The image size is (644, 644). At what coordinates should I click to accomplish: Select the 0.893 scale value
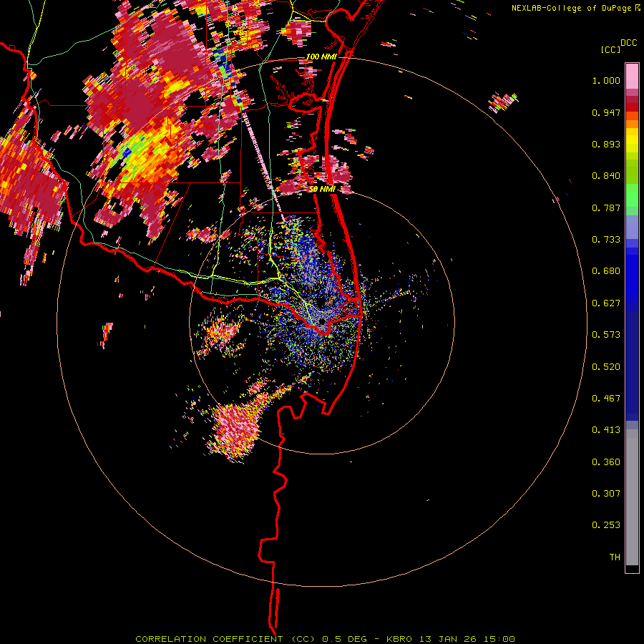point(606,144)
